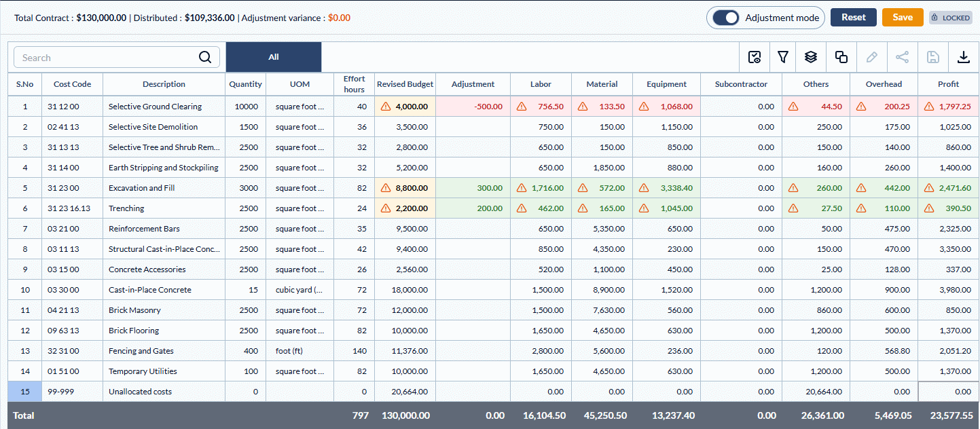Click the pencil edit icon
Screen dimensions: 980x429
tap(871, 58)
